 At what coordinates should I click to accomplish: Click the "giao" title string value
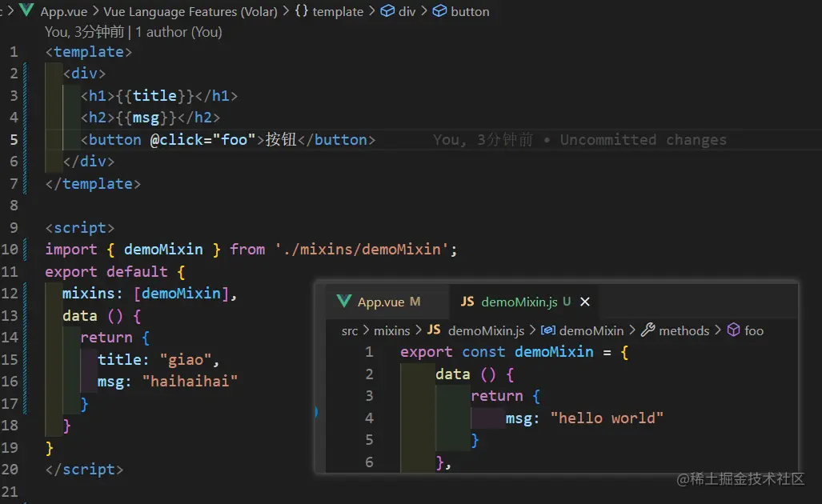tap(185, 359)
